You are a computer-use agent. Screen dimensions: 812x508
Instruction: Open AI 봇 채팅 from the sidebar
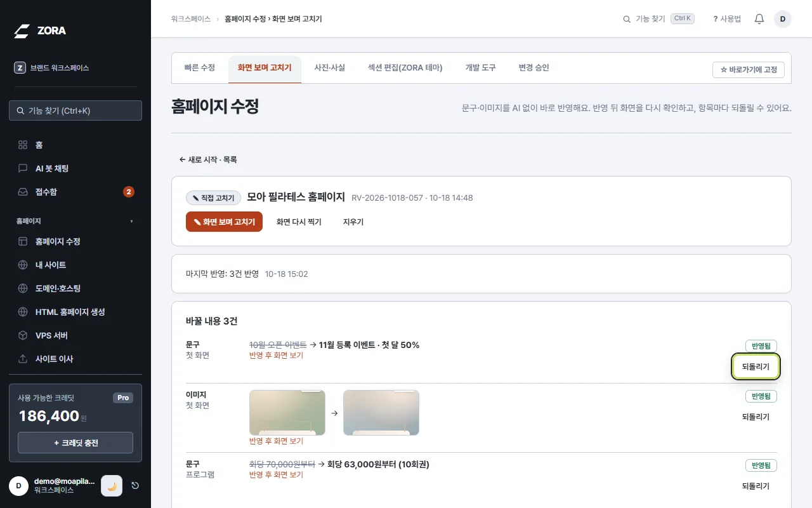(75, 168)
